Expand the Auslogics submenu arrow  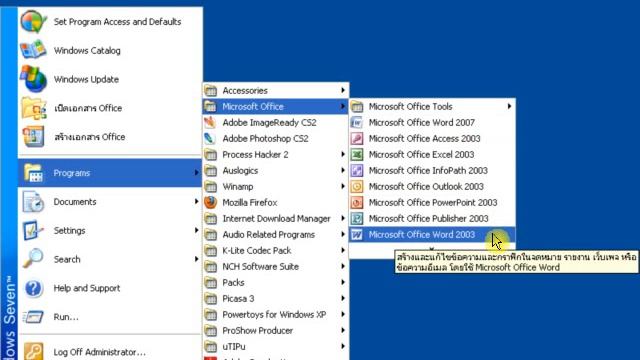point(343,170)
